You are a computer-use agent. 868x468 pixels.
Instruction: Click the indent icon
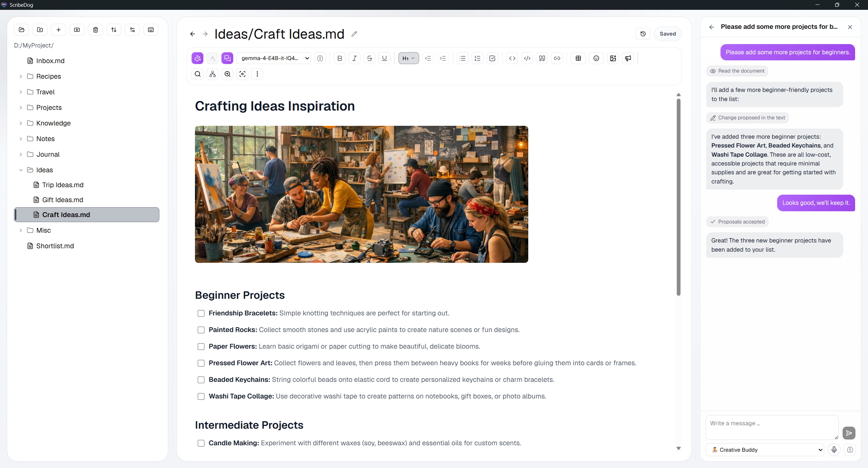click(x=443, y=58)
